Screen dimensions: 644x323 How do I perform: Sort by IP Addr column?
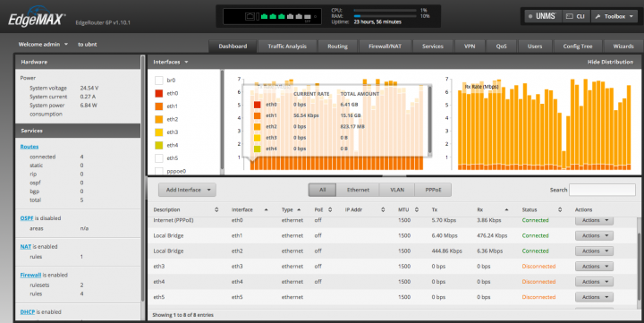coord(365,209)
